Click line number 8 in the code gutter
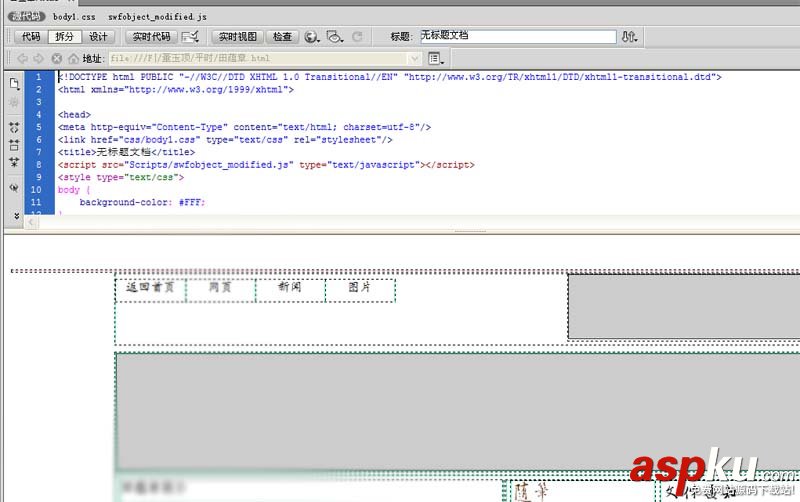Viewport: 800px width, 502px height. (39, 165)
